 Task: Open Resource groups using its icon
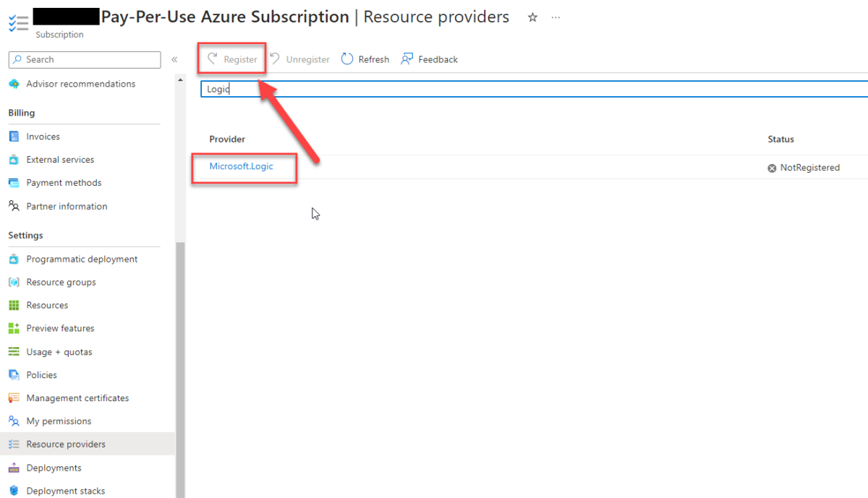(14, 282)
